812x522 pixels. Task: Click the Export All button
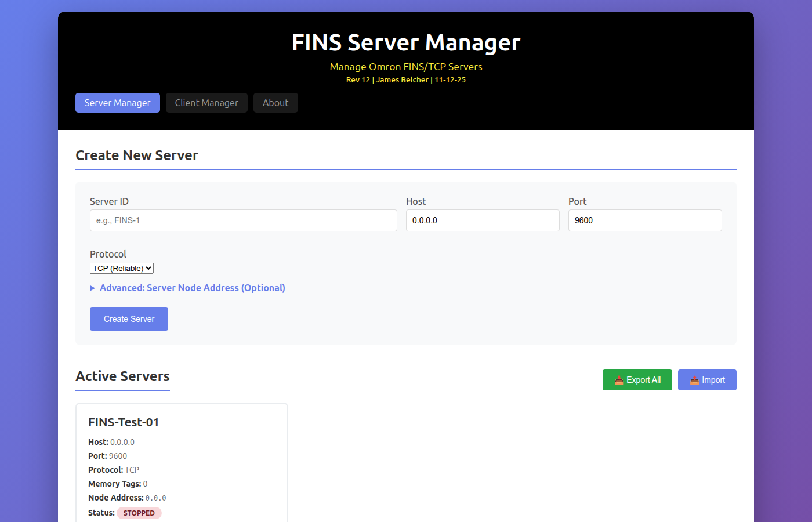point(637,380)
